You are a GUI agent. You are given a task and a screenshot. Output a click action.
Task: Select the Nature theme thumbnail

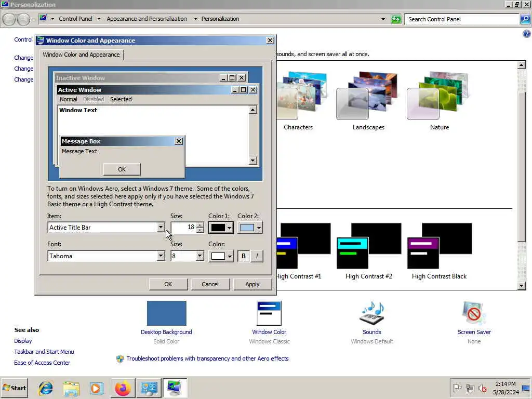point(439,101)
